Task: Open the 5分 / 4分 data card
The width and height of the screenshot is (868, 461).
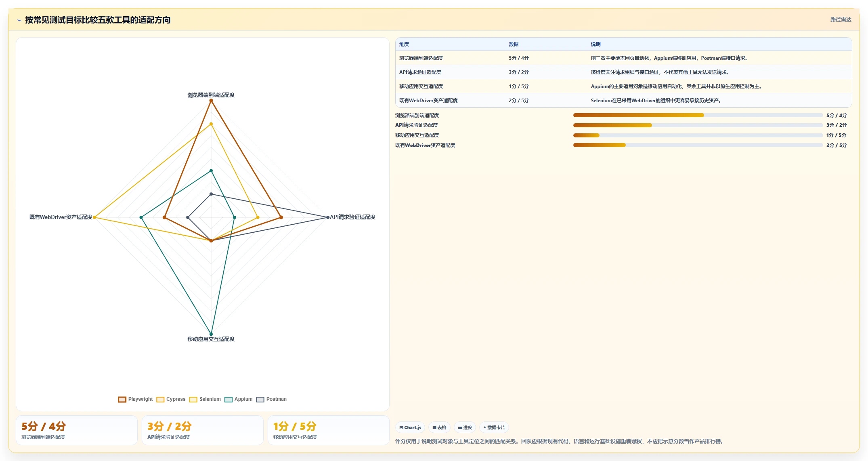Action: (77, 430)
